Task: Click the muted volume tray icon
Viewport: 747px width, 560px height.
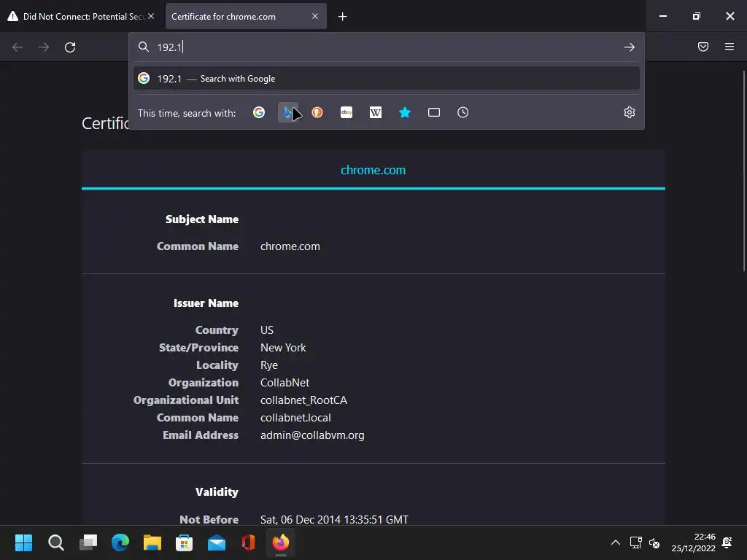Action: tap(654, 542)
